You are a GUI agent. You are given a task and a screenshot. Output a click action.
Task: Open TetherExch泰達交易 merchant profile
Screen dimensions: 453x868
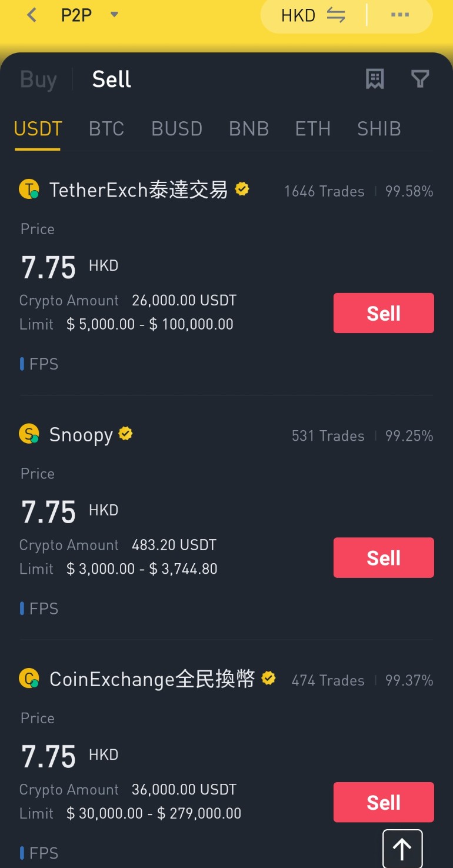pyautogui.click(x=138, y=190)
